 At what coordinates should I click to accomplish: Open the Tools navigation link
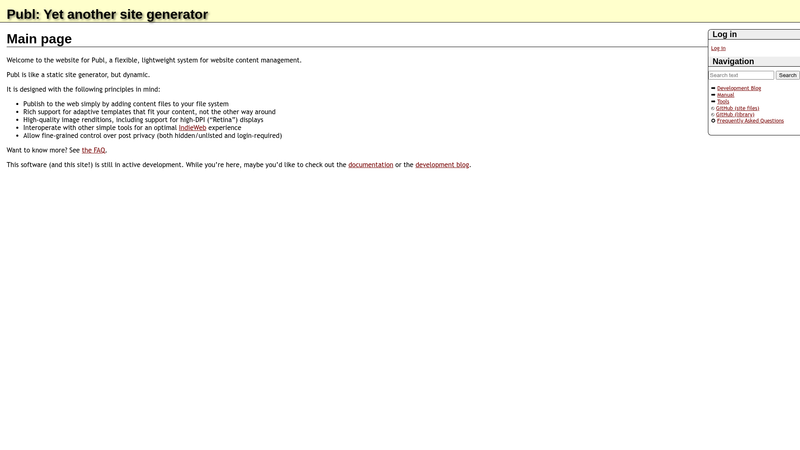coord(723,102)
